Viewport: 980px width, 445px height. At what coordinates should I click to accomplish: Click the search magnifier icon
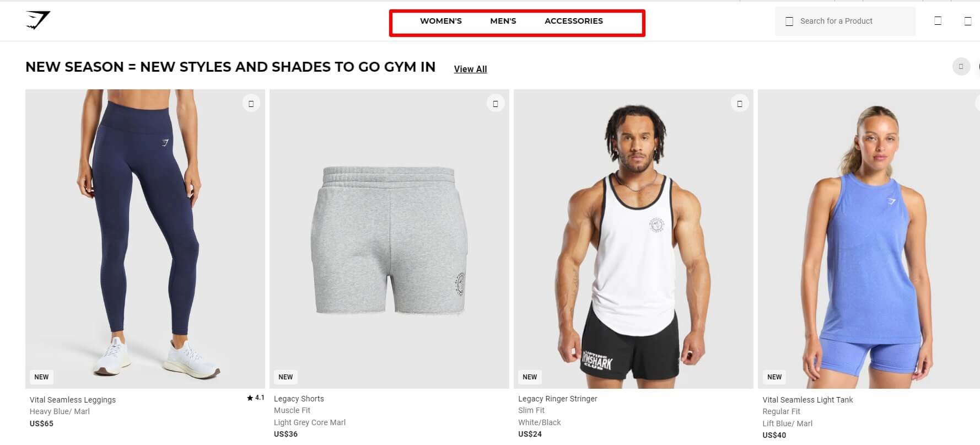(x=789, y=22)
